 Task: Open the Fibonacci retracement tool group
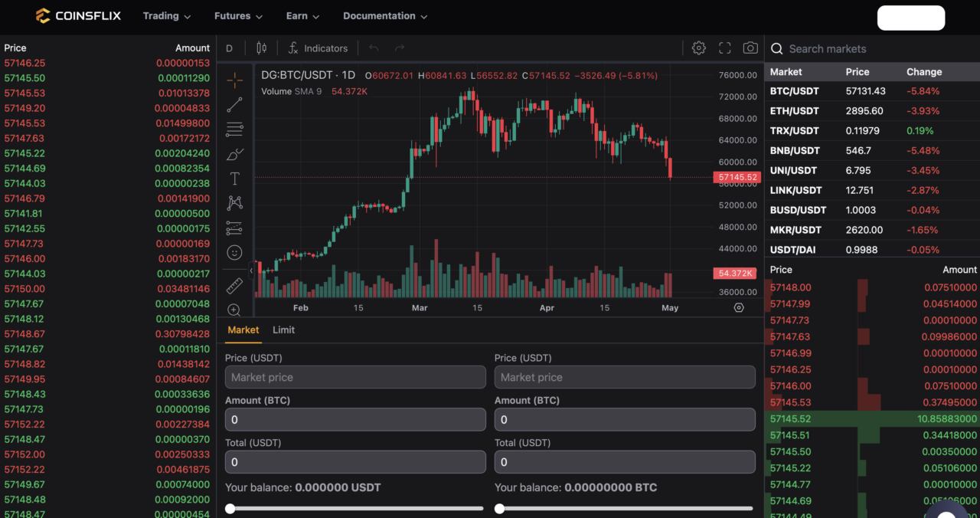[x=235, y=129]
